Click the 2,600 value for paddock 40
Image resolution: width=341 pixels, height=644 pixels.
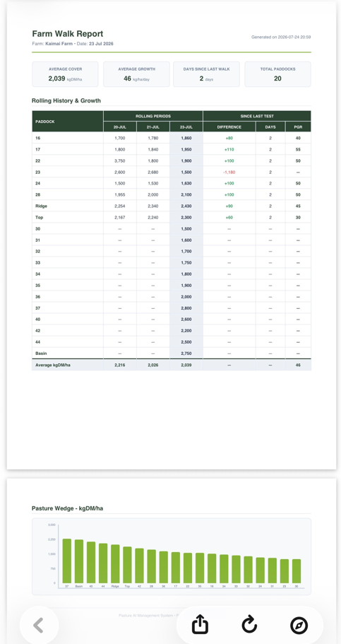186,319
